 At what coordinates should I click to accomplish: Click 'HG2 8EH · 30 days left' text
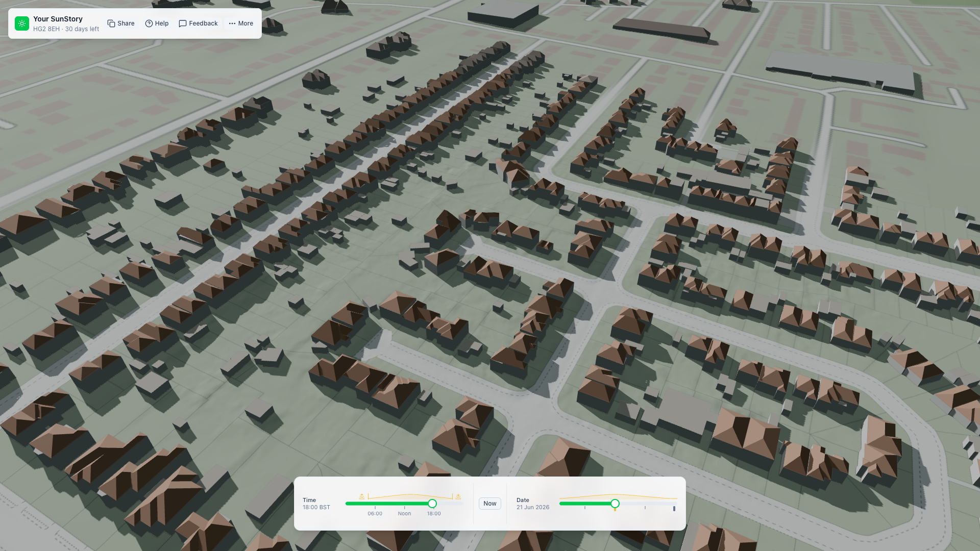coord(66,29)
